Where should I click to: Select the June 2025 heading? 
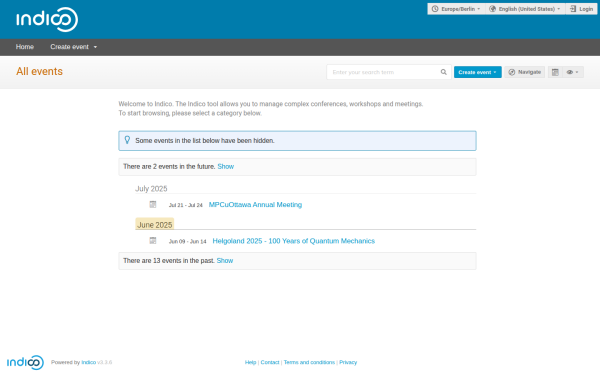155,225
